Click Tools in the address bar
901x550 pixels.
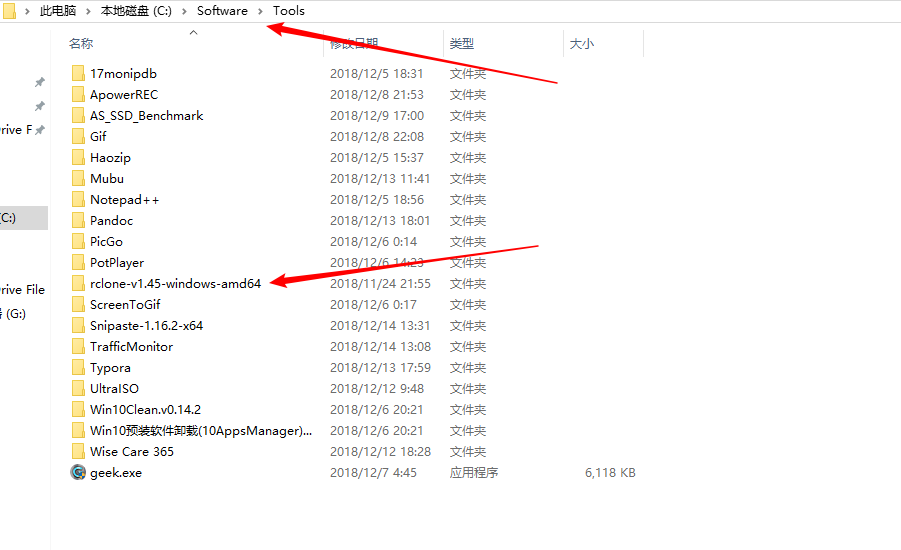(288, 11)
